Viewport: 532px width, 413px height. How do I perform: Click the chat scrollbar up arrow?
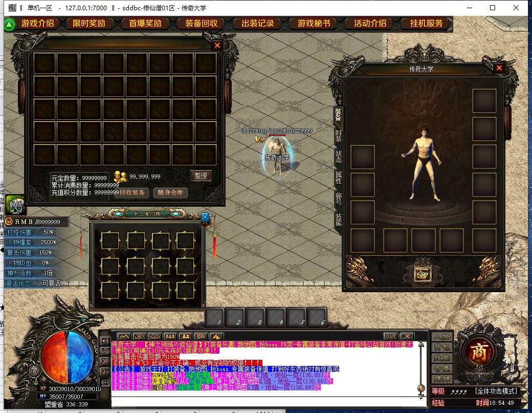click(422, 345)
